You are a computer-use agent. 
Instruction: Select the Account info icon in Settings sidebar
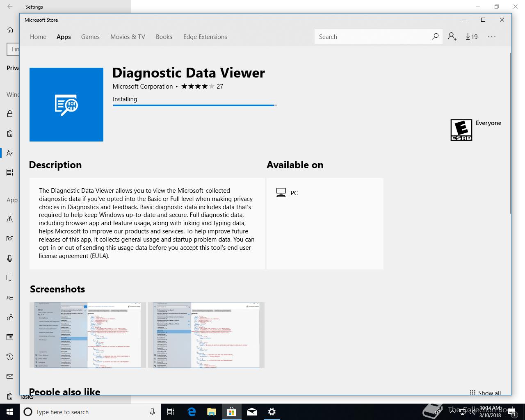(x=10, y=298)
